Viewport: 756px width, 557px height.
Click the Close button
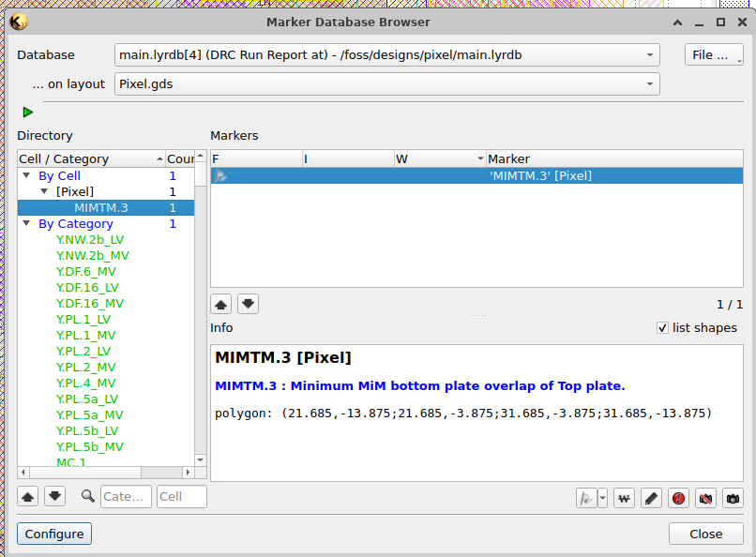tap(706, 534)
